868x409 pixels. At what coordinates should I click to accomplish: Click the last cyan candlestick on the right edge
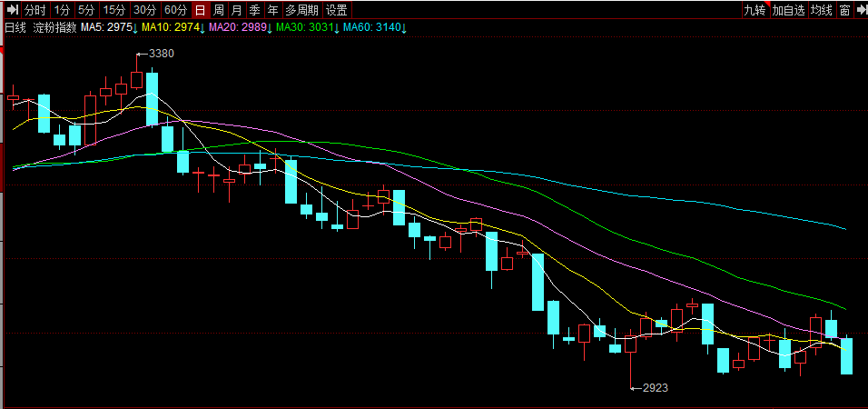(x=847, y=355)
